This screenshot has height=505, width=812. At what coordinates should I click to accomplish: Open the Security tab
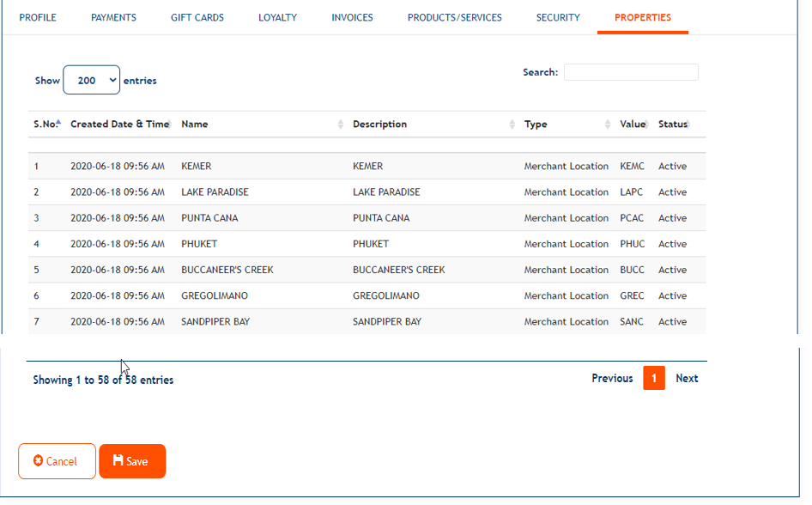558,17
